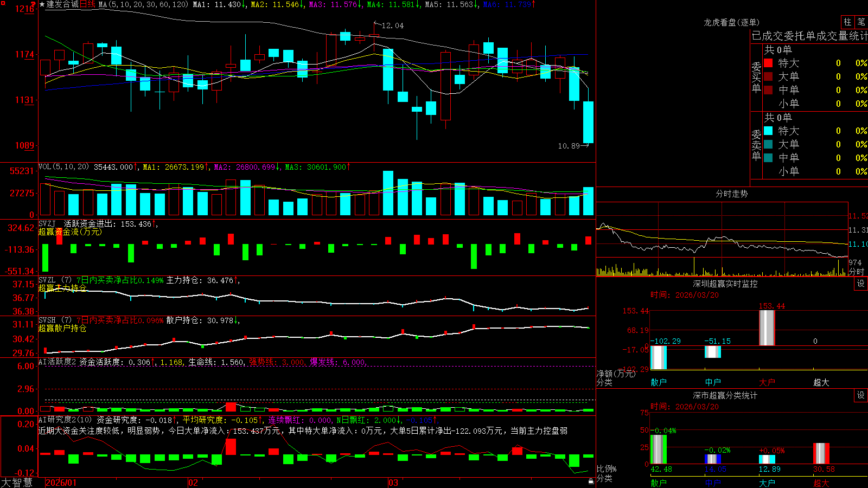Click the 10.89 low price annotation
The width and height of the screenshot is (868, 488).
click(569, 146)
